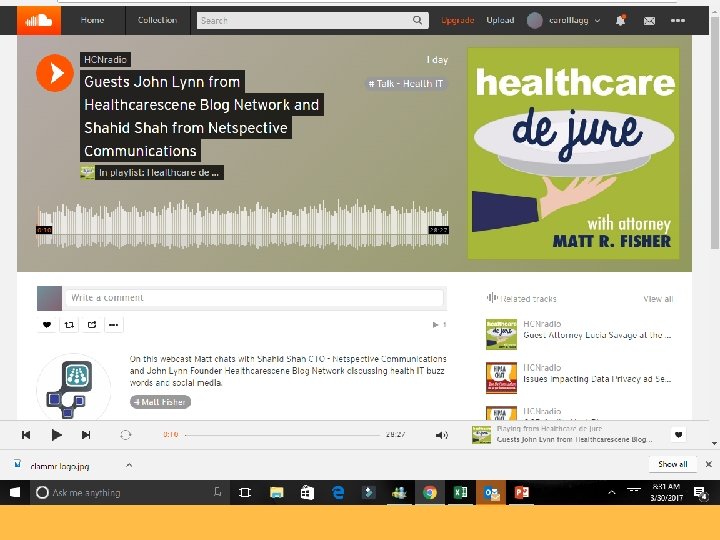Switch to Google Chrome on the taskbar
Screen dimensions: 720x540
[430, 492]
